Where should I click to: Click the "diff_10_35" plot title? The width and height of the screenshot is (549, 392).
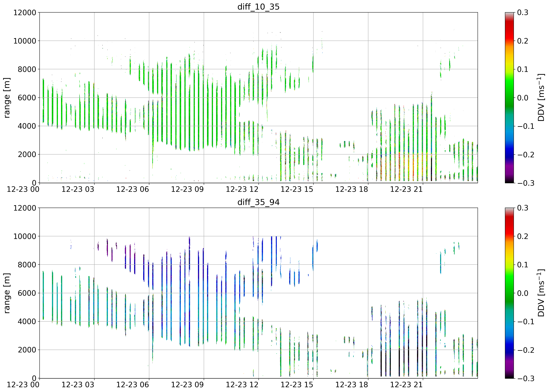click(258, 7)
